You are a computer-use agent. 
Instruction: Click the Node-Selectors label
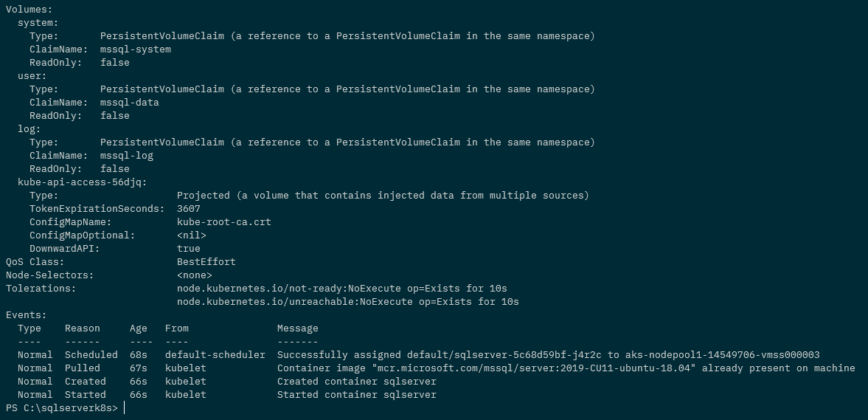pyautogui.click(x=49, y=275)
